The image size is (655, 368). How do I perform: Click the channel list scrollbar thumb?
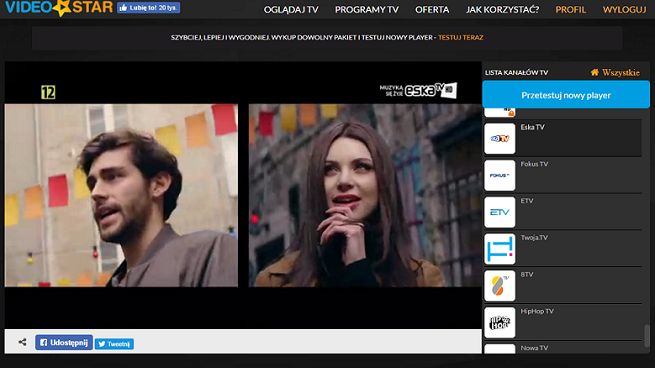coord(647,335)
